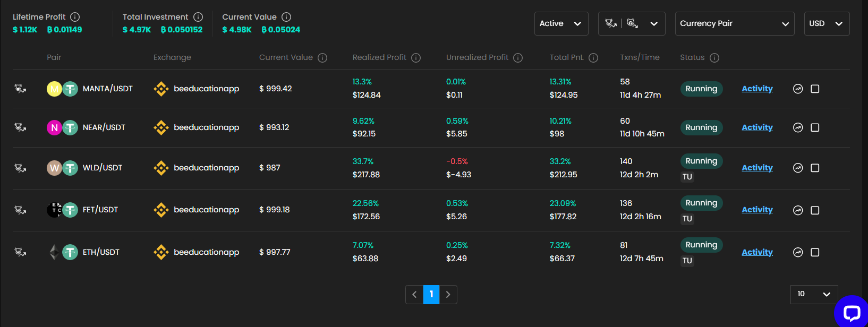Click info icon next to Unrealized Profit header
The image size is (868, 327).
[518, 58]
